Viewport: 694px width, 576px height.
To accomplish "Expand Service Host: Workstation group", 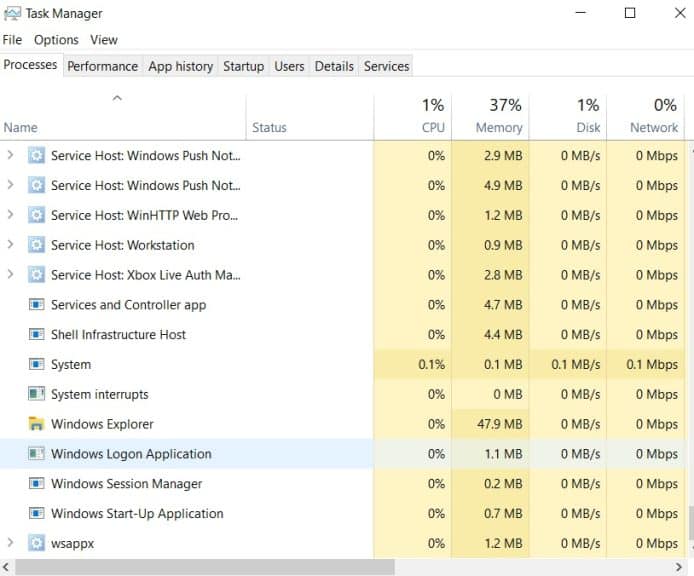I will (x=10, y=244).
